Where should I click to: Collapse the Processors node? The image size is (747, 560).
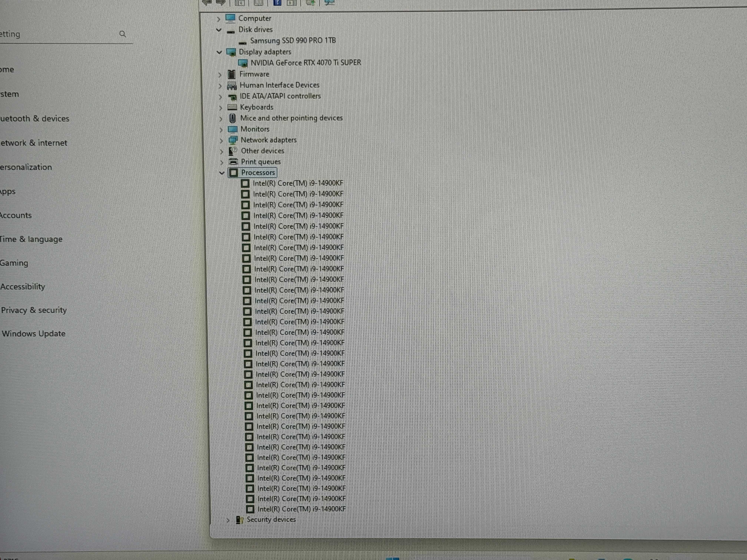pyautogui.click(x=222, y=173)
